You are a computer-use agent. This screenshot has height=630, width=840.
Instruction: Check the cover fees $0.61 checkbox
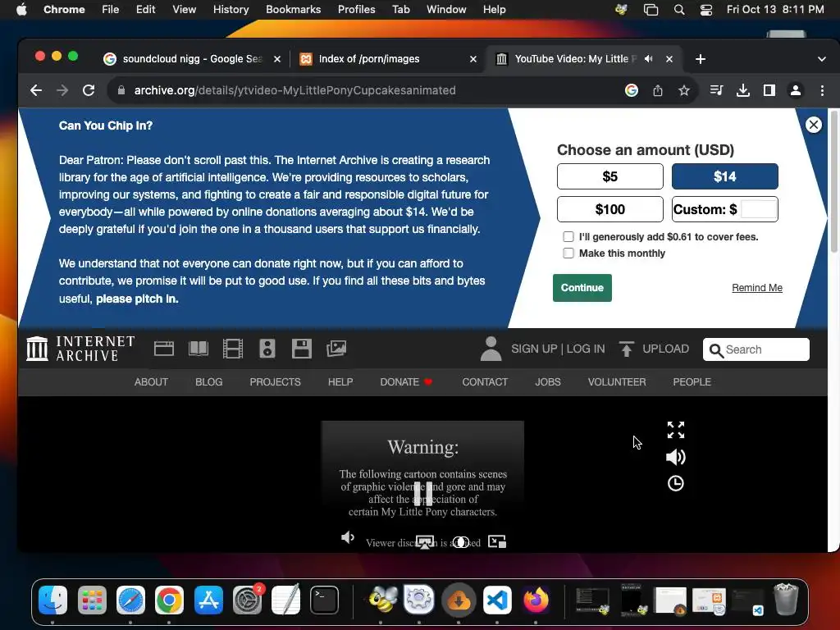tap(568, 237)
